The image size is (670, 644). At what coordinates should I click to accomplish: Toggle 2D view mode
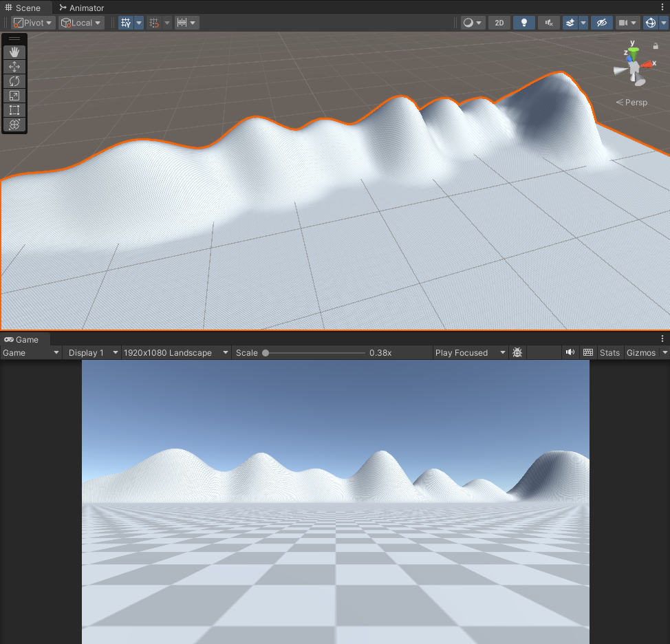click(x=499, y=23)
